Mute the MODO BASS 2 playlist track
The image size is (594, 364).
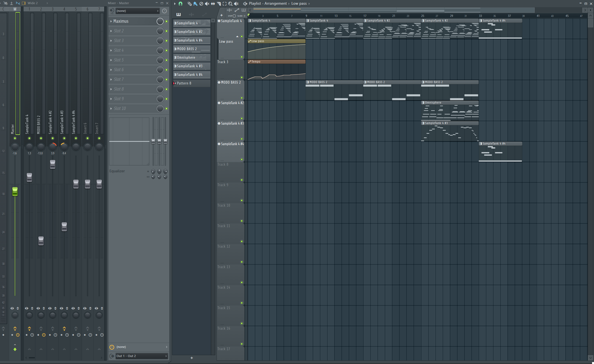click(x=242, y=98)
